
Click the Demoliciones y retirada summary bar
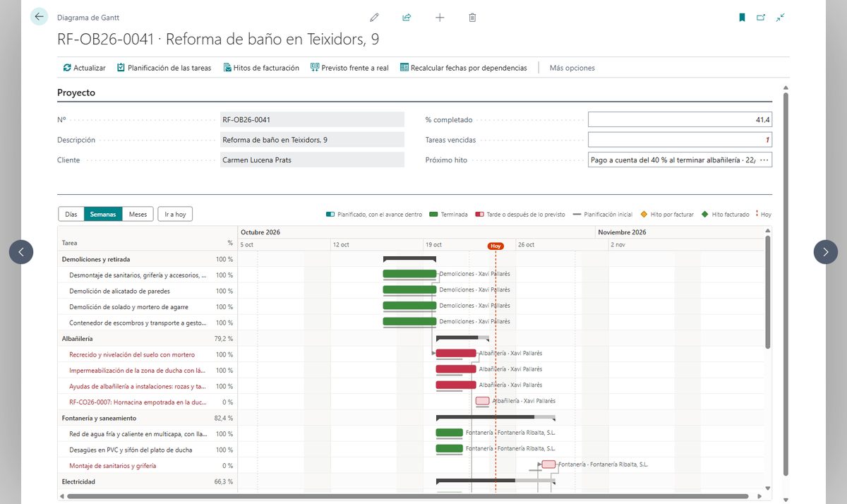coord(409,259)
